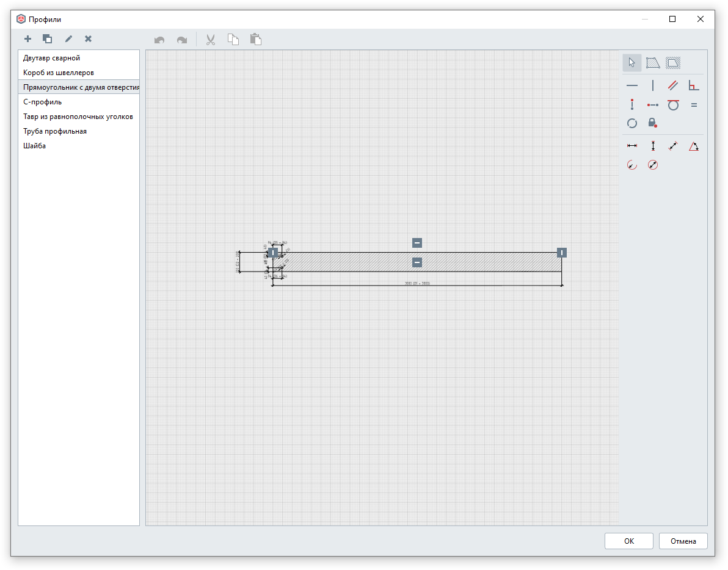Select vertical constraint marker at rectangle's left end

point(273,253)
